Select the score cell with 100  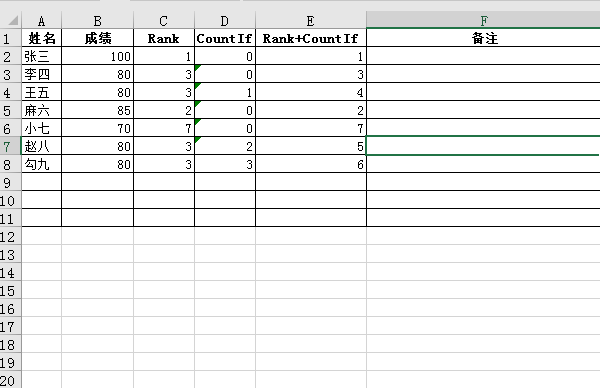[x=98, y=56]
